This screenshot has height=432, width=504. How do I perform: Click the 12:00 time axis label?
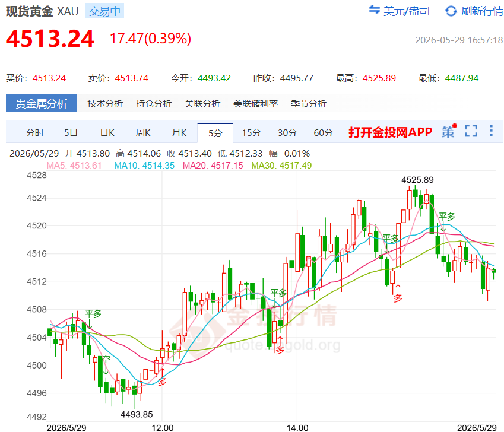(x=163, y=428)
